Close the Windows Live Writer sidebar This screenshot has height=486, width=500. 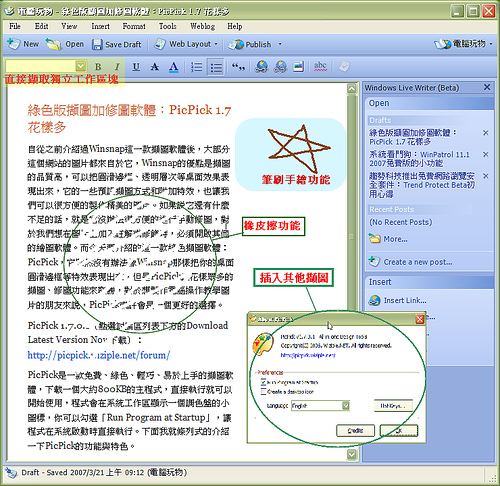click(487, 87)
